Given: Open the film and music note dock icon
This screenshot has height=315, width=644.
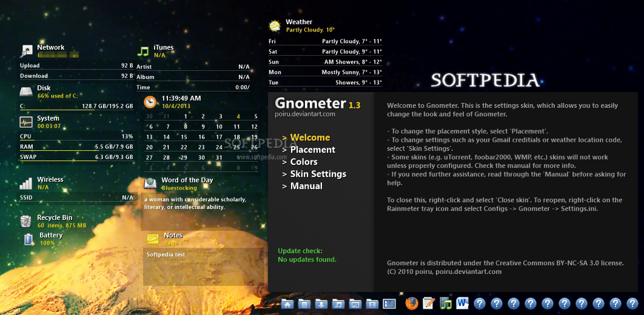Looking at the screenshot, I should point(446,303).
